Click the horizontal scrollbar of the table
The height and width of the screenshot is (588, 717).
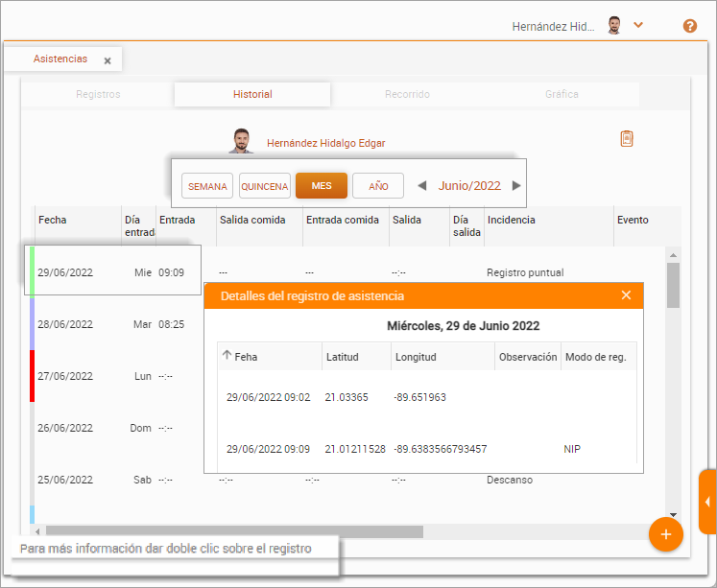coord(230,531)
